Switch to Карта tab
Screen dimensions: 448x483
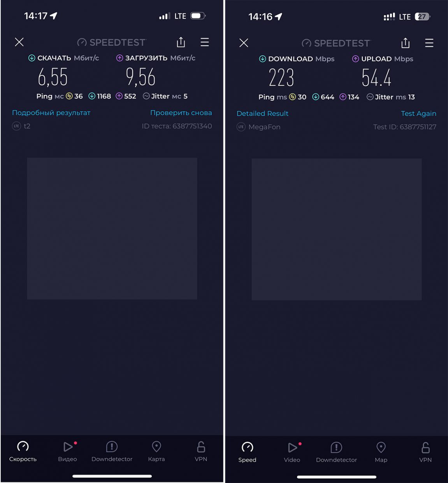(156, 451)
